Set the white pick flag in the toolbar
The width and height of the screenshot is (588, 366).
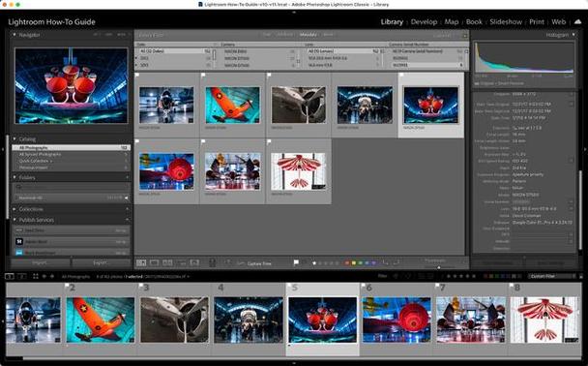[x=296, y=262]
